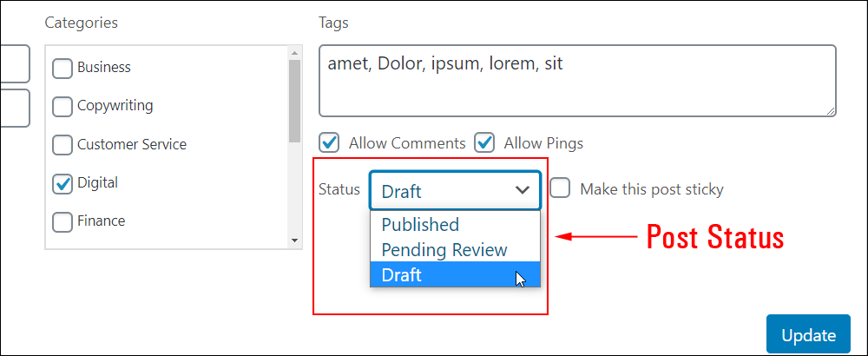The width and height of the screenshot is (868, 356).
Task: Click the categories list scroll up arrow
Action: tap(294, 53)
